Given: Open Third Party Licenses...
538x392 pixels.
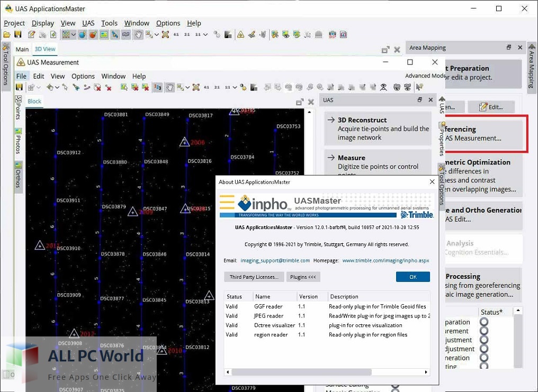Looking at the screenshot, I should [x=254, y=277].
